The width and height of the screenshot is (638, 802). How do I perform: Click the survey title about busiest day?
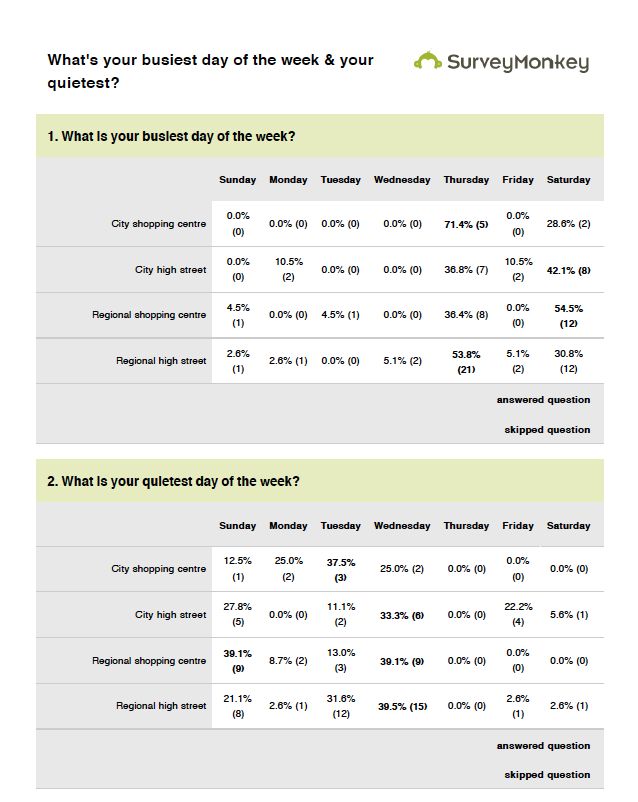(x=210, y=71)
